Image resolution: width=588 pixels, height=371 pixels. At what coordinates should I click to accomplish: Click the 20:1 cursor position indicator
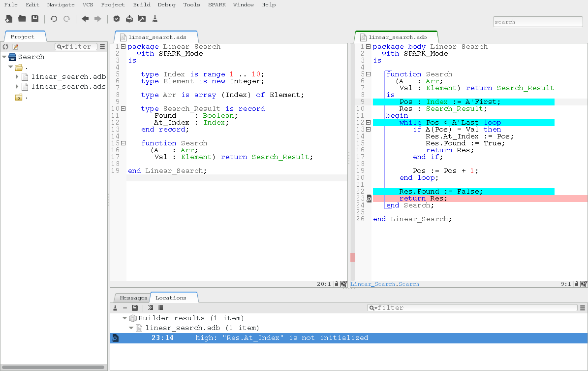[324, 284]
